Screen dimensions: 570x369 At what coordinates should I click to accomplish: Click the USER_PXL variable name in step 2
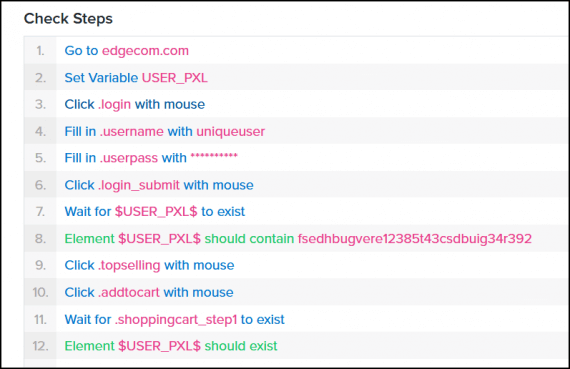174,78
